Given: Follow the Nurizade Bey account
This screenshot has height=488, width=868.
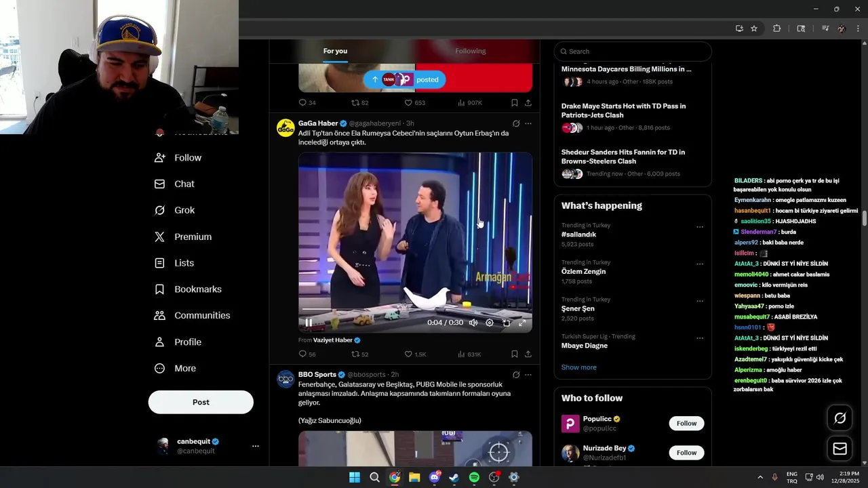Looking at the screenshot, I should point(686,453).
